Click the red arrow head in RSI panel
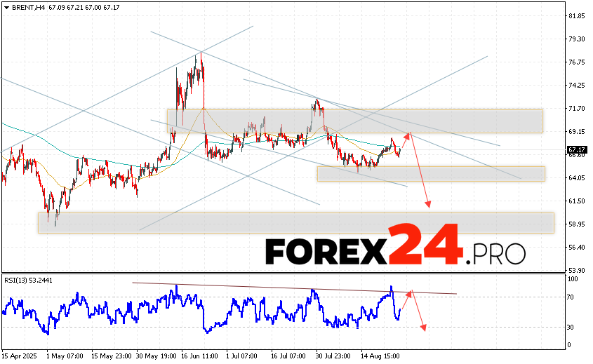Viewport: 593px width, 364px height. [423, 328]
